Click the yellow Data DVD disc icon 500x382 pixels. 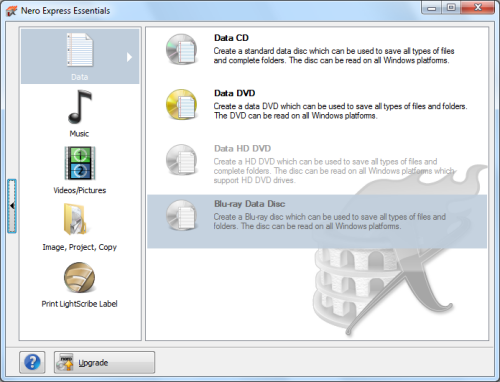coord(182,104)
